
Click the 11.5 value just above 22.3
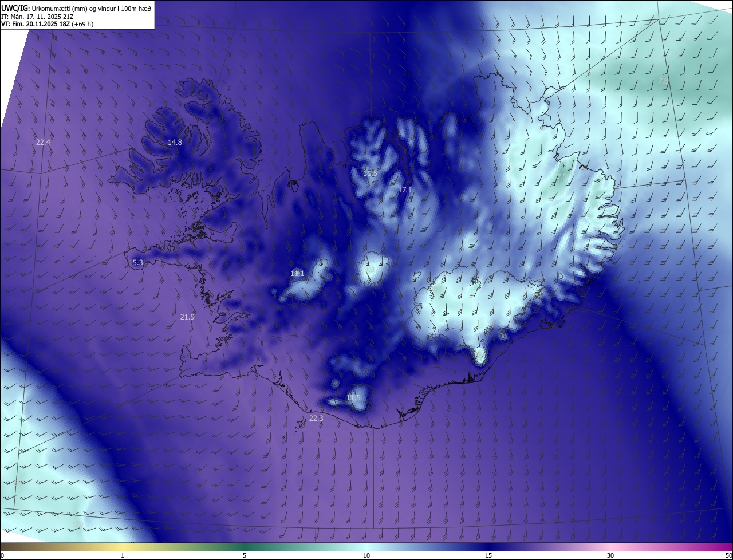coord(354,397)
